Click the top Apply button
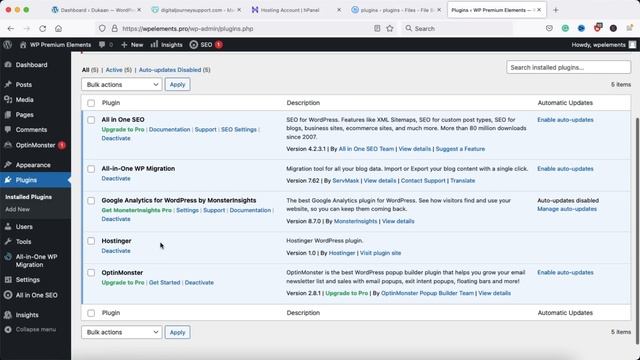This screenshot has width=640, height=360. tap(178, 84)
